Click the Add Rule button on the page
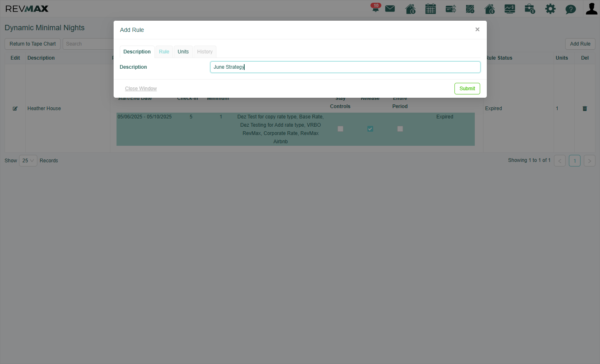Screen dimensions: 600x364 (580, 44)
